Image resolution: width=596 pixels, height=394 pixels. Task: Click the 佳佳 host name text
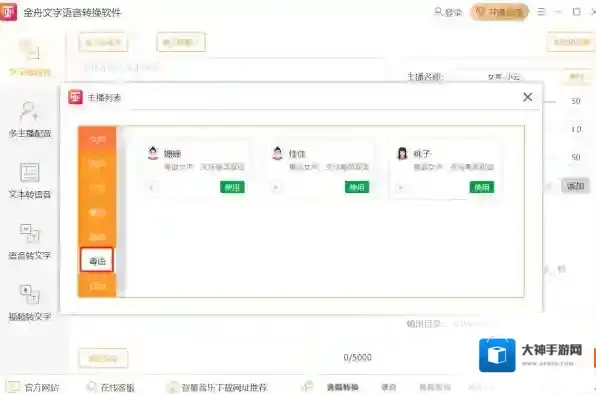coord(297,153)
